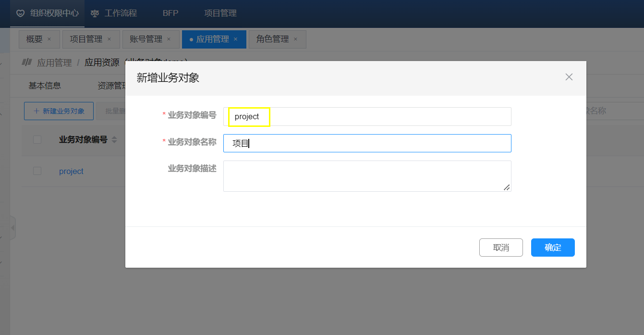
Task: Click the breadcrumb icon before 应用管理
Action: pyautogui.click(x=27, y=62)
